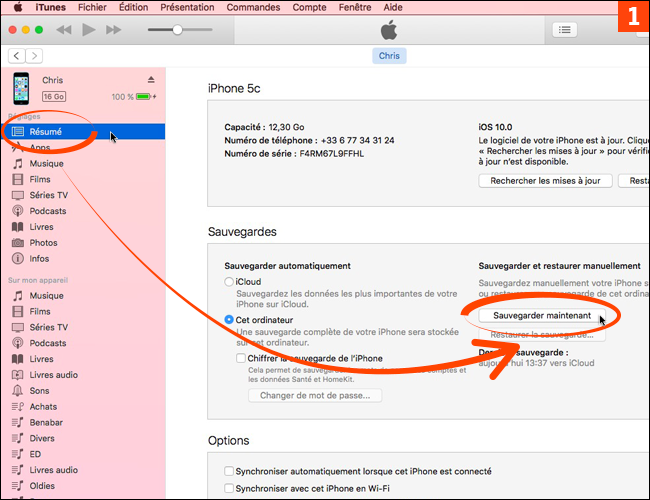Click the list view icon in toolbar
This screenshot has width=650, height=500.
point(566,30)
